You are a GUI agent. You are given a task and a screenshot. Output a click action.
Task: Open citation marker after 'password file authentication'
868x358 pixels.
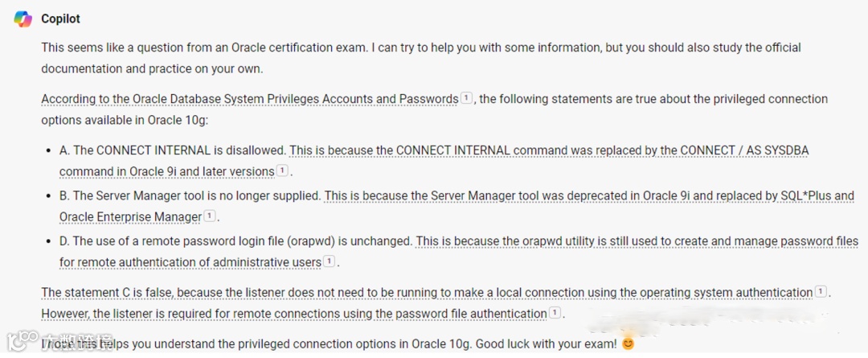click(x=554, y=313)
